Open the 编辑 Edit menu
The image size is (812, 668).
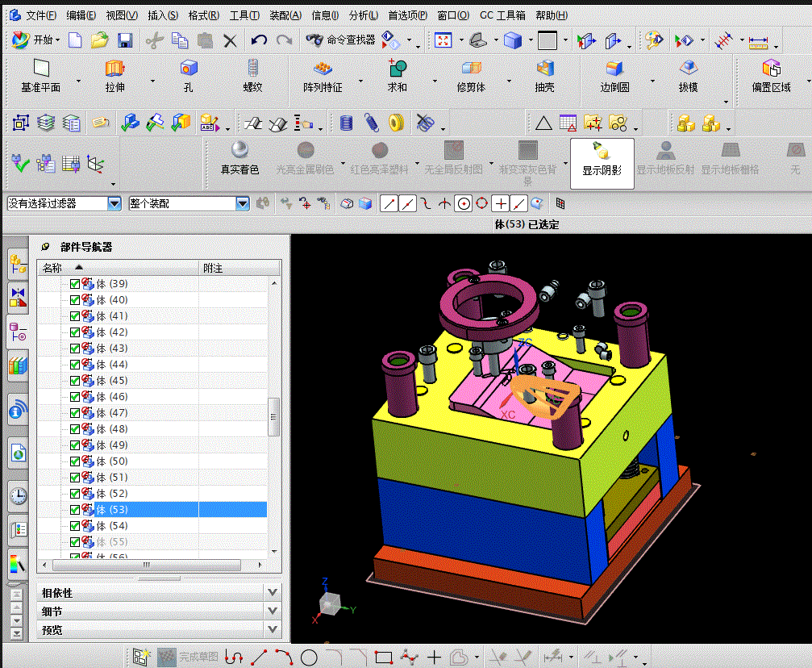81,15
